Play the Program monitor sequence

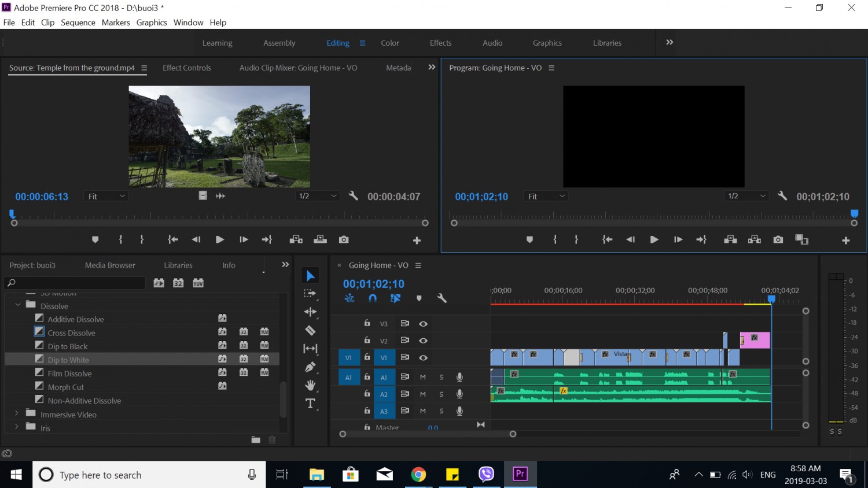click(654, 239)
